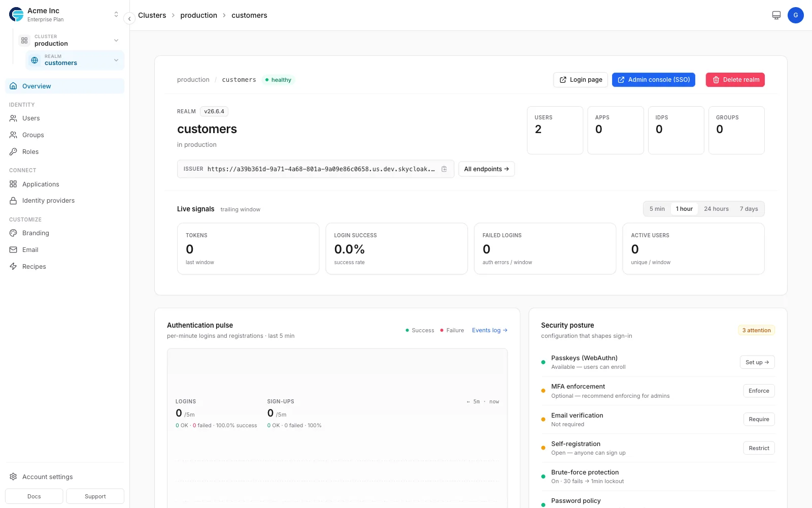Click Restrict for Self-registration
This screenshot has width=812, height=508.
click(x=759, y=448)
